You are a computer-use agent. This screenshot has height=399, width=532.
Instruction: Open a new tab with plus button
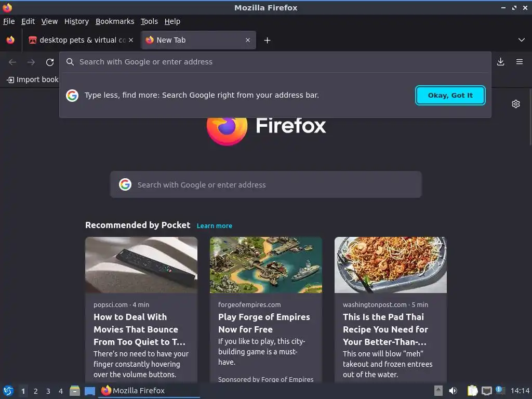(268, 41)
